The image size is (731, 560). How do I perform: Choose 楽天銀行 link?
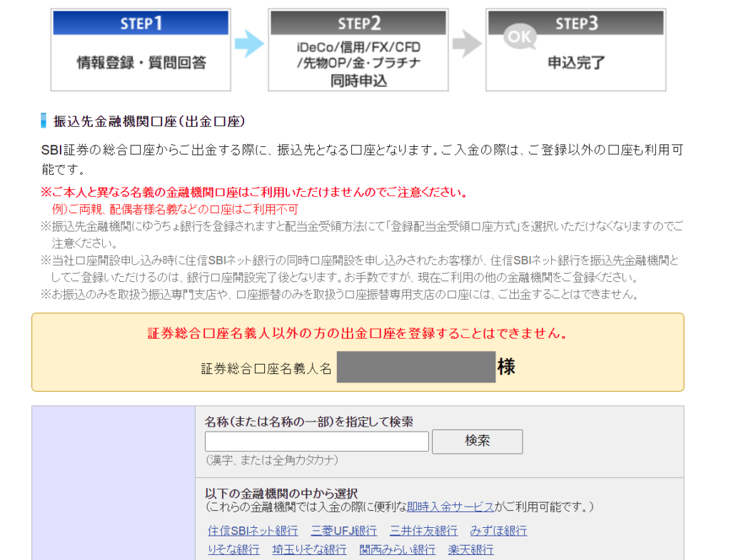(x=471, y=550)
